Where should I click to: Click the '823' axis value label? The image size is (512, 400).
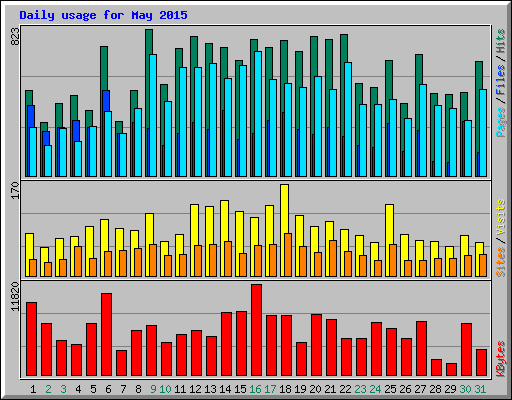[x=15, y=37]
